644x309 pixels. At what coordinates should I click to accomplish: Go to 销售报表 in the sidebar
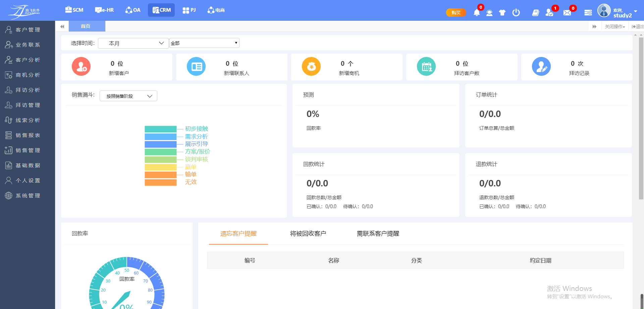click(x=28, y=135)
